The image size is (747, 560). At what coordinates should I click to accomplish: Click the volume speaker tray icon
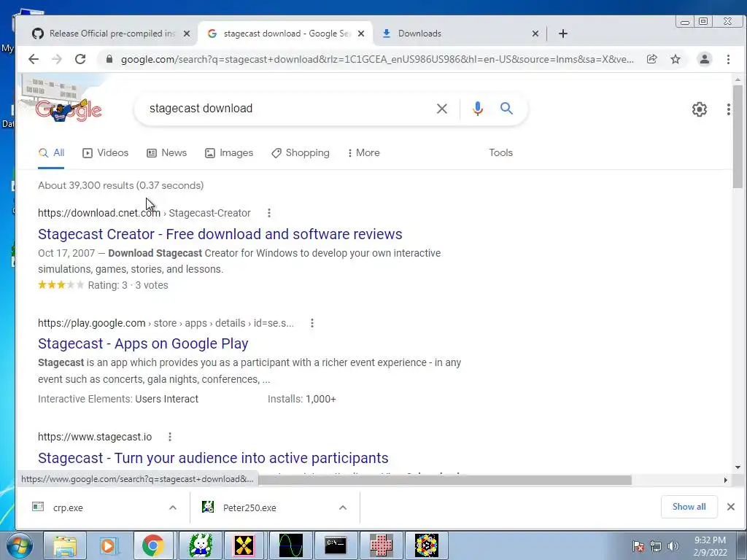pyautogui.click(x=673, y=546)
